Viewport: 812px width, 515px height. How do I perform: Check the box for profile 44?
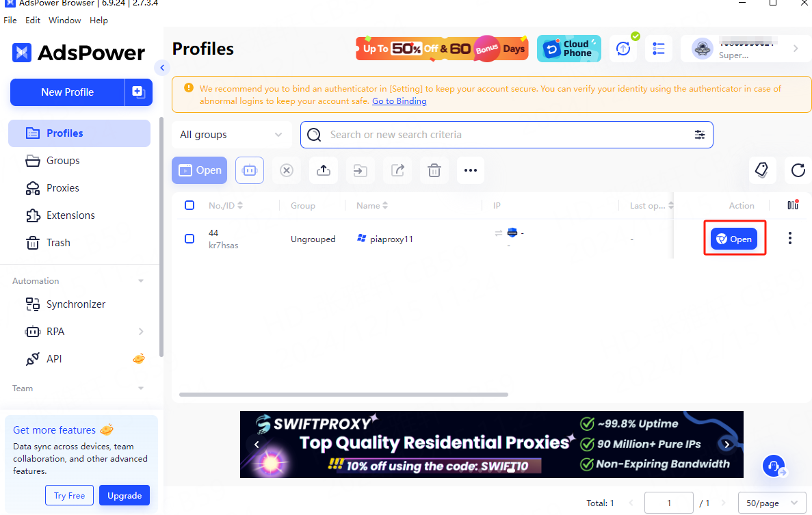click(x=189, y=239)
